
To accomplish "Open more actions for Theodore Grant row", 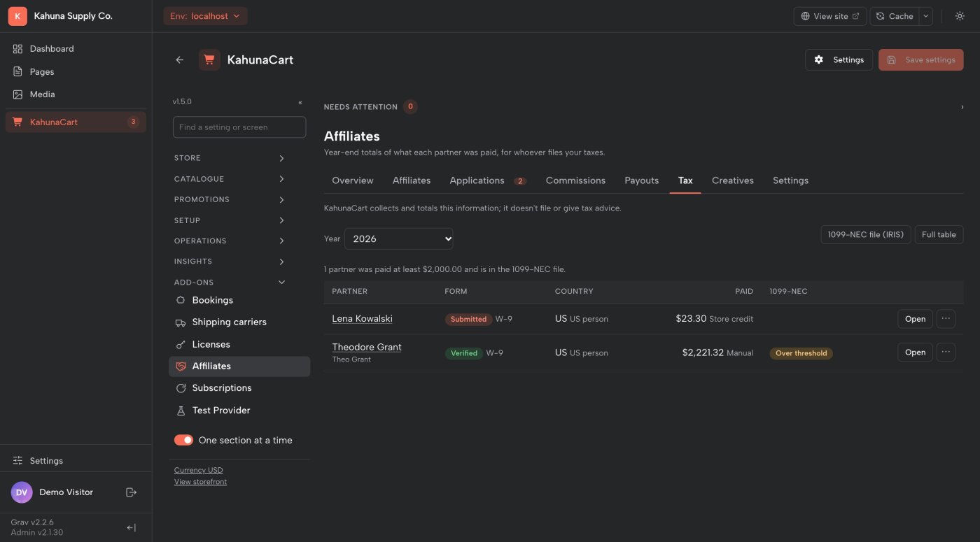I will click(946, 352).
